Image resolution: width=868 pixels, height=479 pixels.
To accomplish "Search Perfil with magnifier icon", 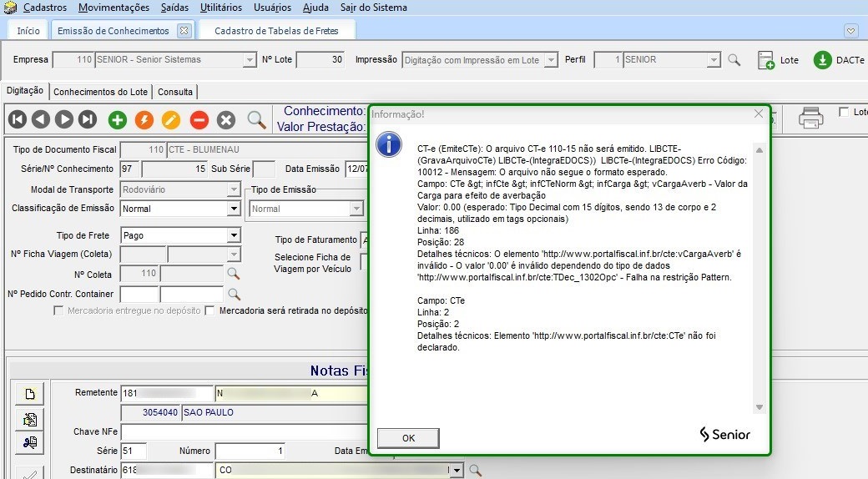I will point(734,60).
